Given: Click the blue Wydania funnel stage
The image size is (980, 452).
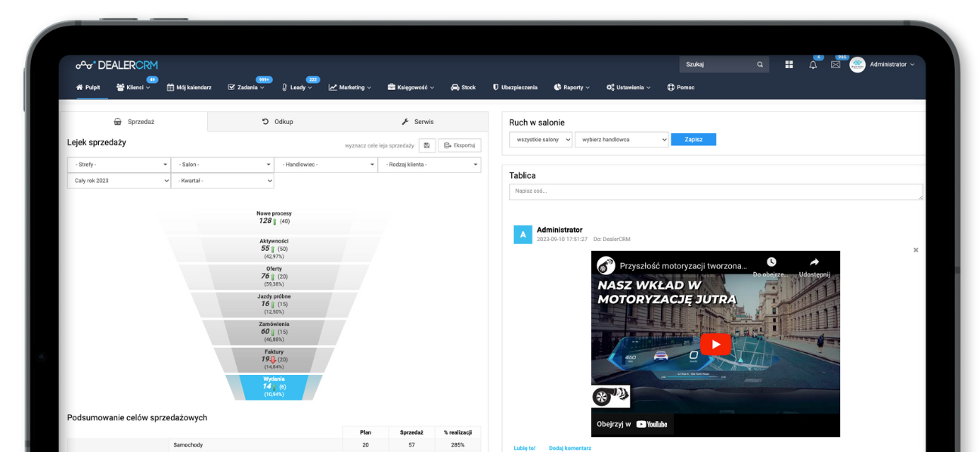Looking at the screenshot, I should (274, 386).
